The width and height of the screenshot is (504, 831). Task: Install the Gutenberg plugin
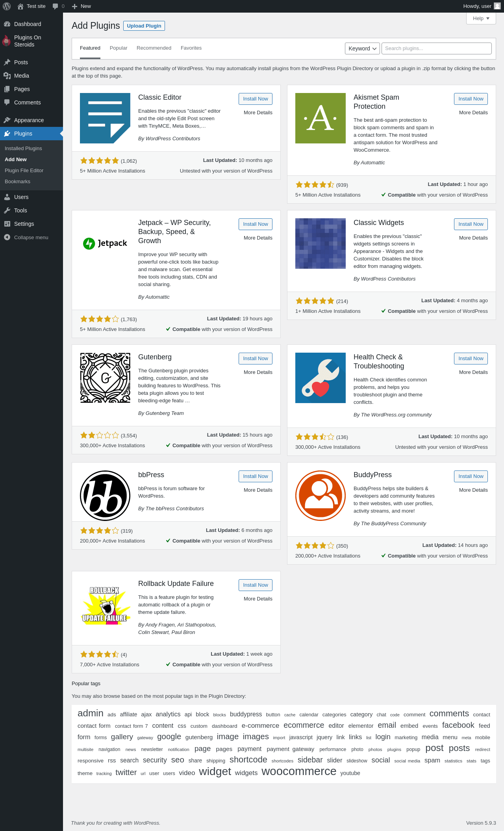256,359
